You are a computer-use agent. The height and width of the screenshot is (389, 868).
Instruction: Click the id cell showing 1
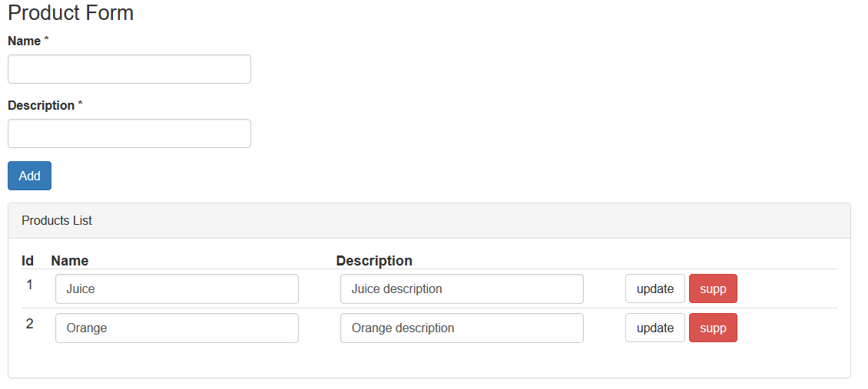(29, 285)
